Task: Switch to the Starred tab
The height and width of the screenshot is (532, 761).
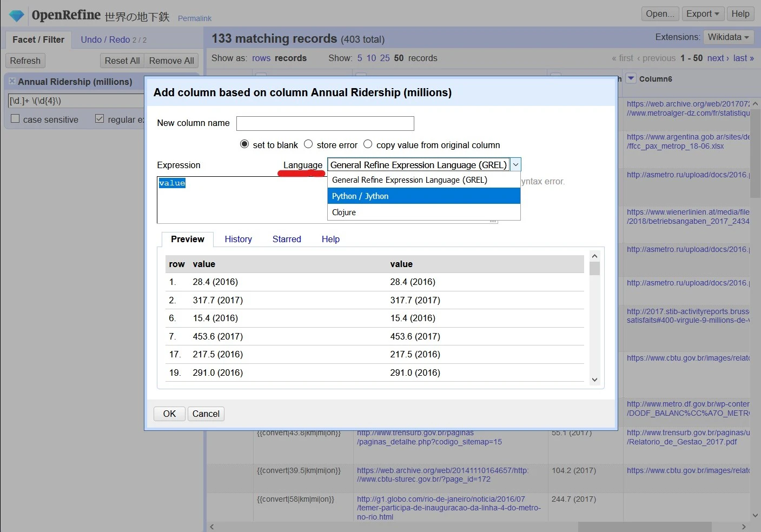Action: tap(287, 239)
